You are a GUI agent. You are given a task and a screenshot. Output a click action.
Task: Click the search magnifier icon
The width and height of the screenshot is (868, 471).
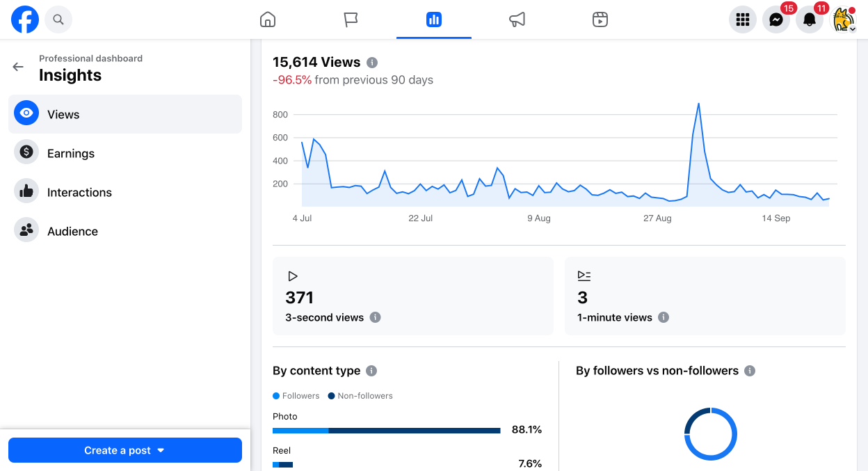coord(58,19)
